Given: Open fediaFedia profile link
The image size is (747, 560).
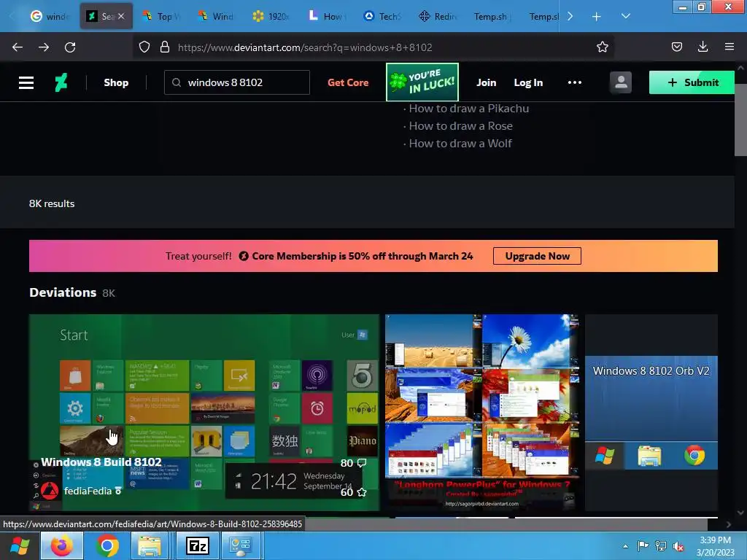Looking at the screenshot, I should (88, 491).
